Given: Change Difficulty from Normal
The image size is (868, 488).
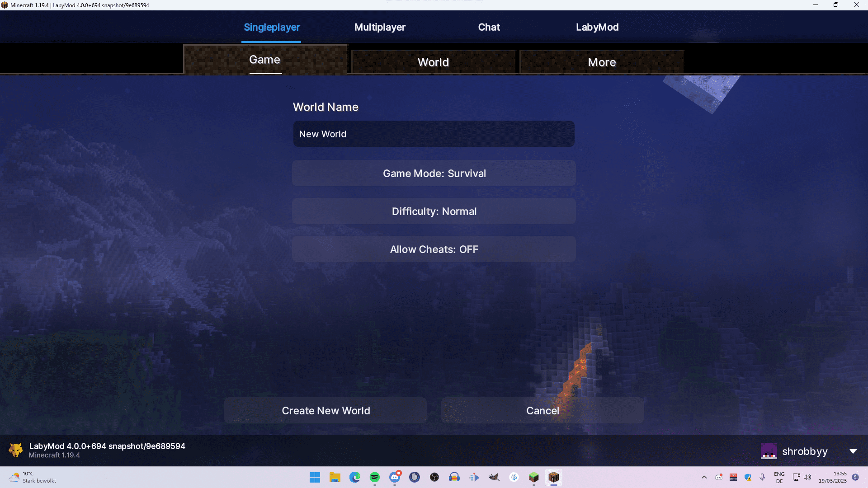Looking at the screenshot, I should [434, 211].
